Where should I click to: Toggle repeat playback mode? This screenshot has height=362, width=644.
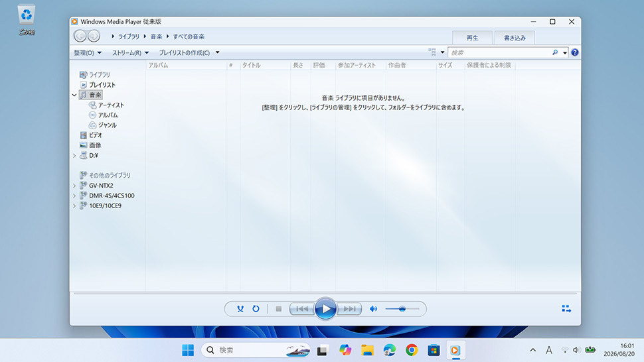pos(256,309)
